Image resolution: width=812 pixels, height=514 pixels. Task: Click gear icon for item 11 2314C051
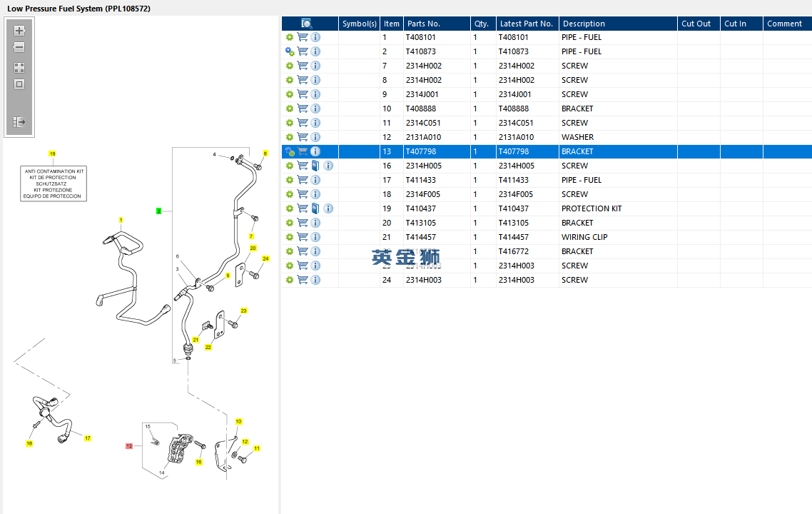(x=290, y=123)
